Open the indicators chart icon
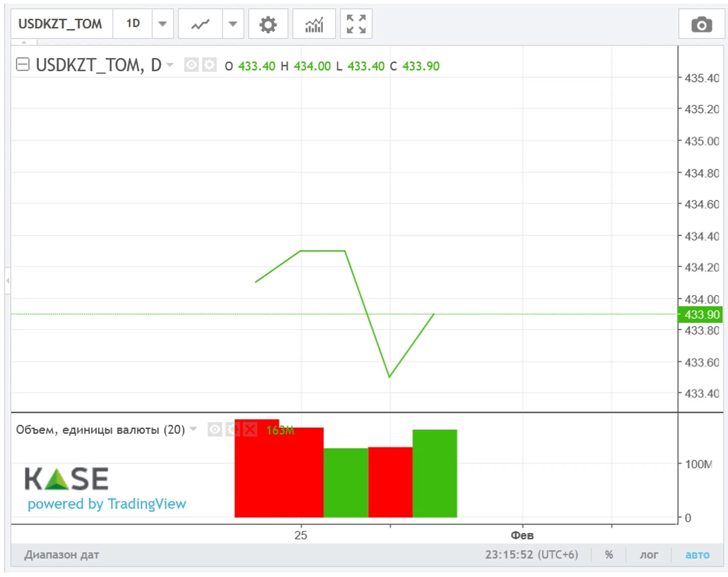 [314, 24]
